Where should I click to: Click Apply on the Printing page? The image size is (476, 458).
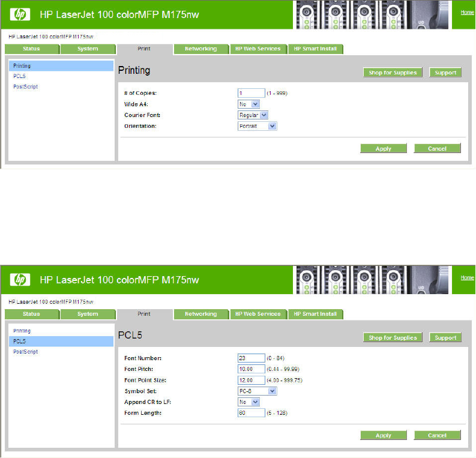pyautogui.click(x=384, y=149)
